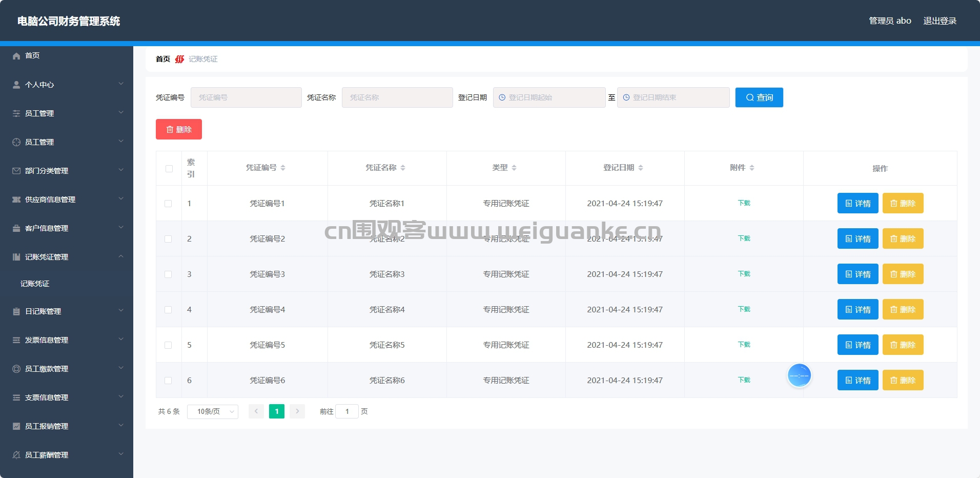Click the red breadcrumb separator icon
The image size is (980, 478).
tap(179, 59)
